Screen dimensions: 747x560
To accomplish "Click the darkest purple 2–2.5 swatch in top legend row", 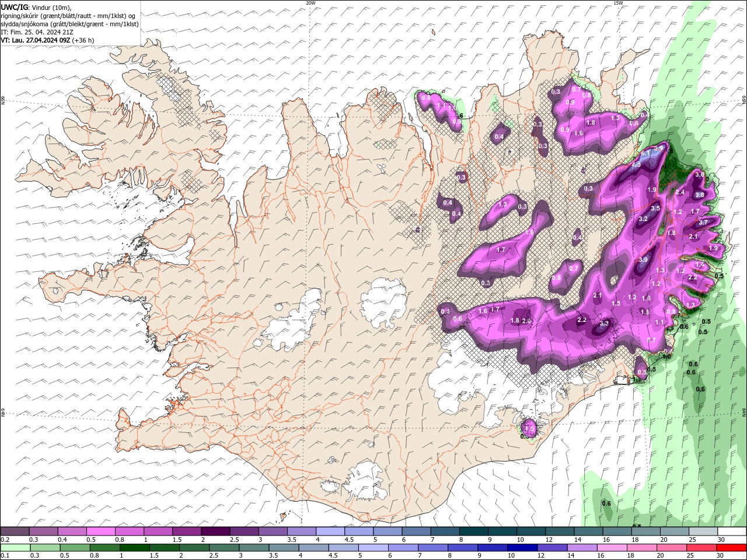I will 215,531.
